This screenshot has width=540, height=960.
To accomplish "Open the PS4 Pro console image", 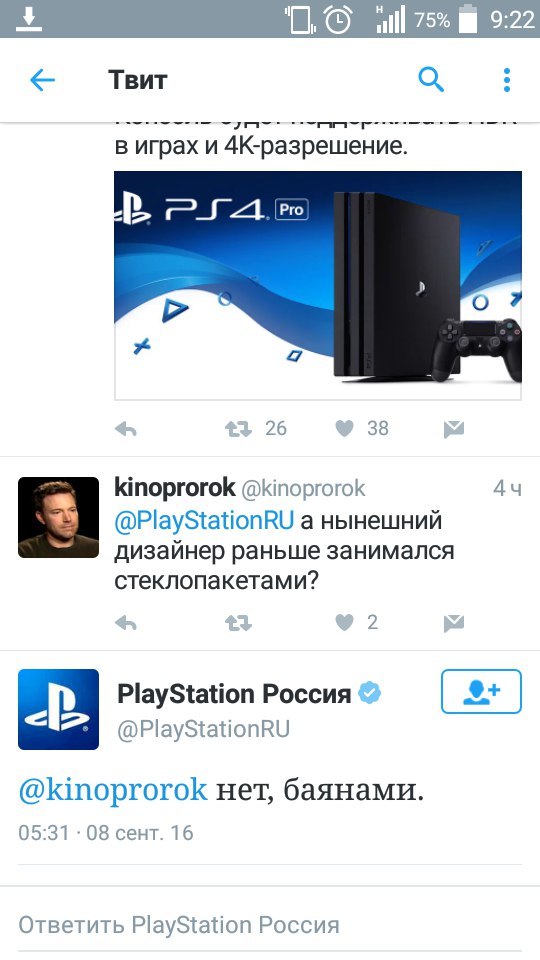I will [x=318, y=285].
